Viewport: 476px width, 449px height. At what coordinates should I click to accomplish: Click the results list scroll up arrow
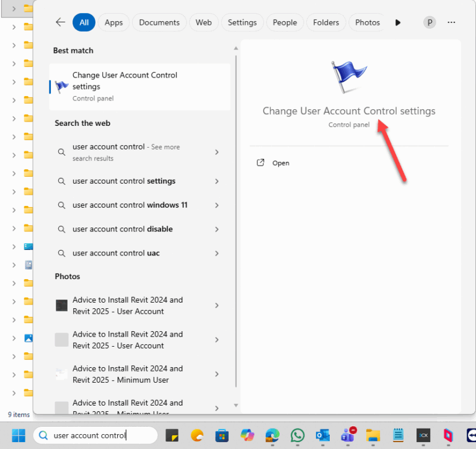click(x=236, y=48)
